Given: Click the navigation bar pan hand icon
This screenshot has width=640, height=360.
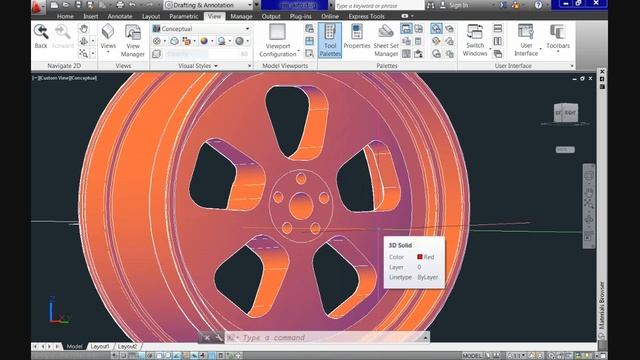Looking at the screenshot, I should (x=589, y=192).
